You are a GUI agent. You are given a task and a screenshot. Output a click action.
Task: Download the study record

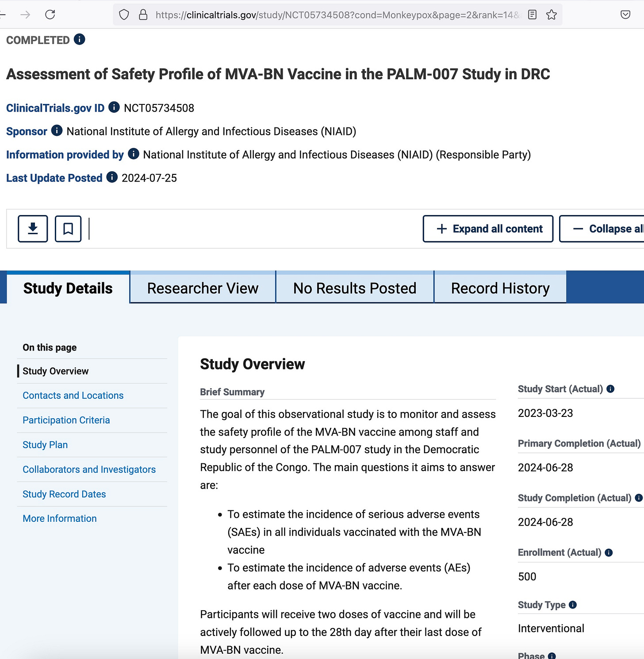[x=33, y=229]
